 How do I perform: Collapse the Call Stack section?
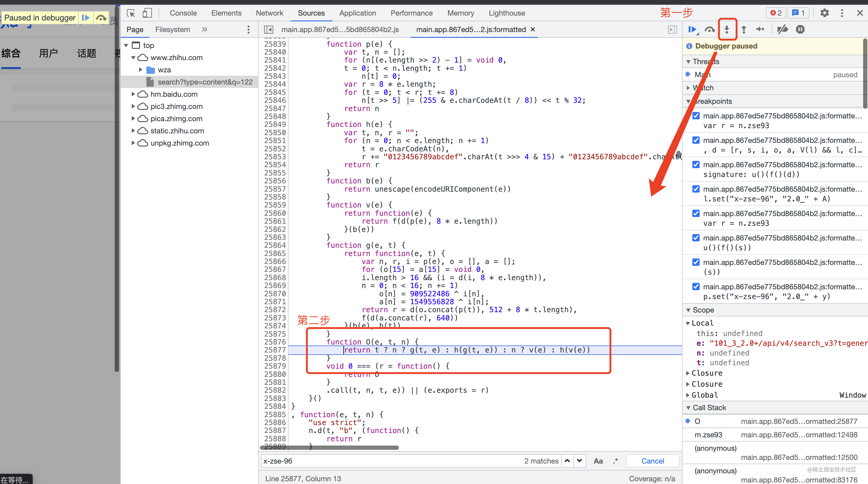tap(688, 407)
